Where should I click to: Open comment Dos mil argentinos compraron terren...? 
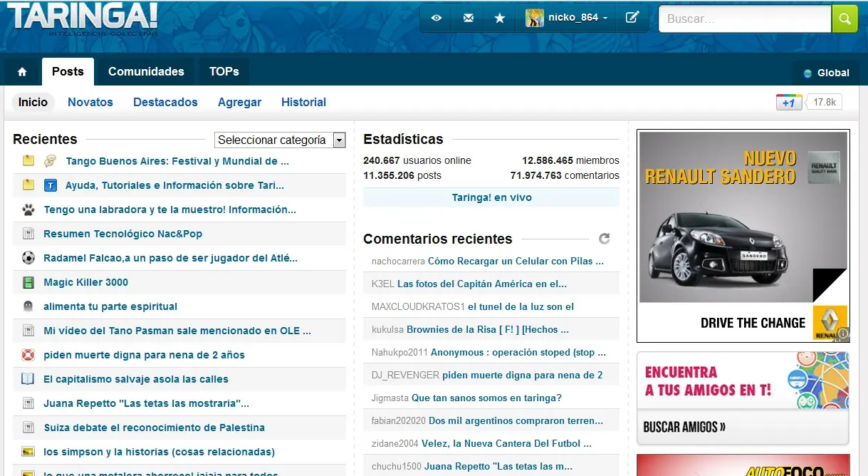click(x=516, y=420)
